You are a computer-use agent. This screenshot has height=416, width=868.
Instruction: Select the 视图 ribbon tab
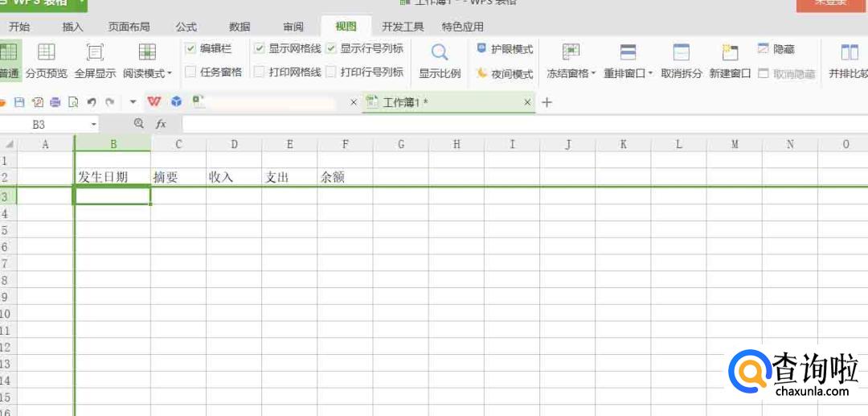click(x=346, y=27)
